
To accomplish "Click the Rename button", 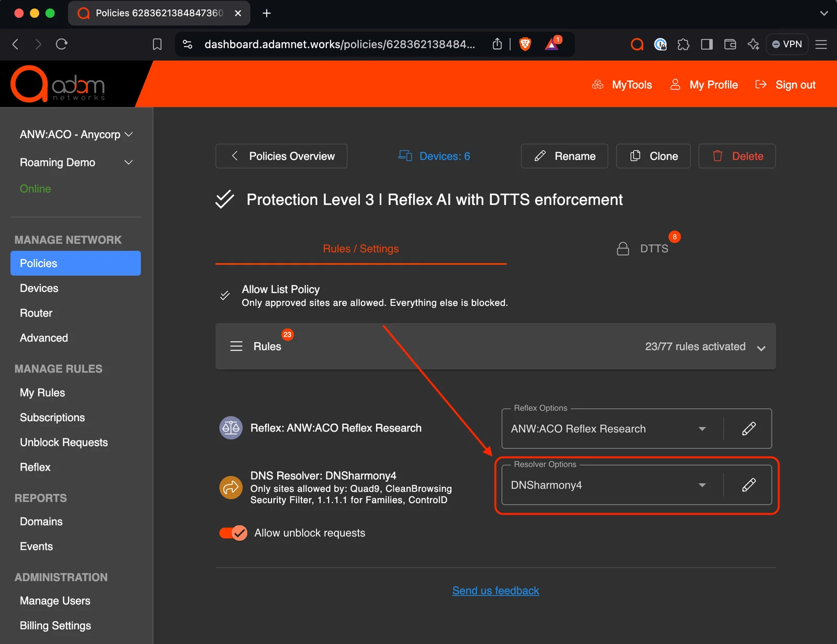I will pos(564,156).
